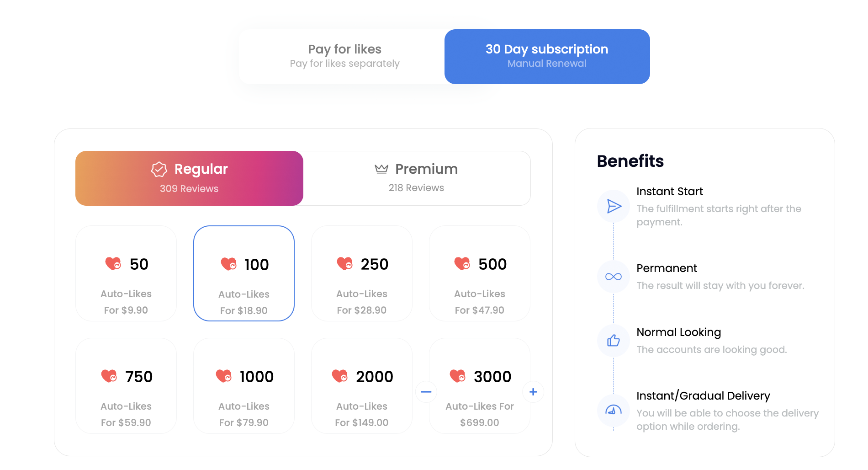
Task: Select the Regular tab with 309 Reviews
Action: [189, 178]
